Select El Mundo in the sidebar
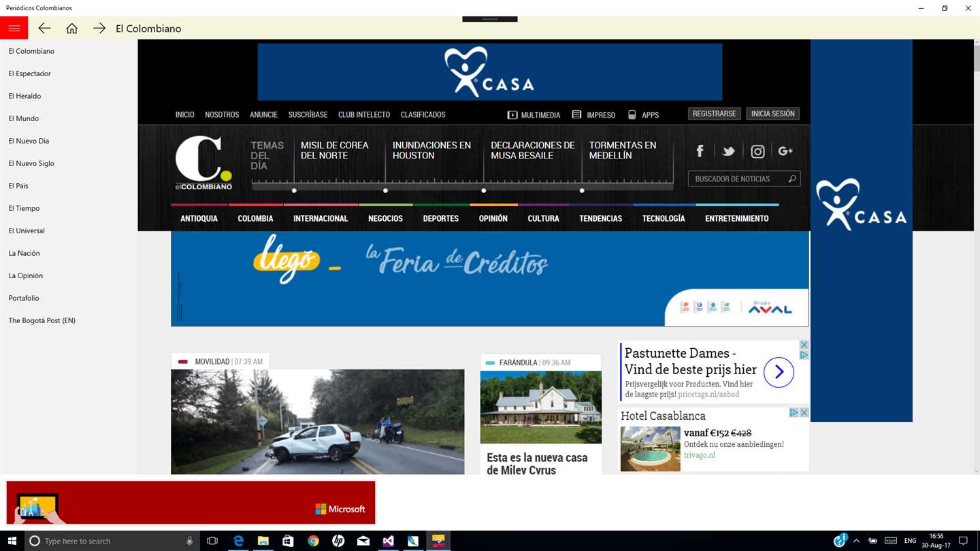Viewport: 980px width, 551px height. 24,118
